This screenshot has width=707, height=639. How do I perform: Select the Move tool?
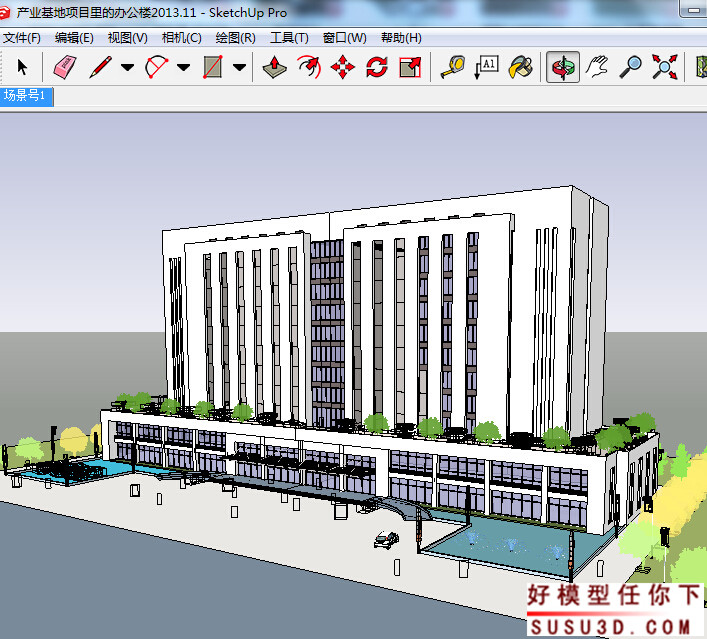click(343, 67)
